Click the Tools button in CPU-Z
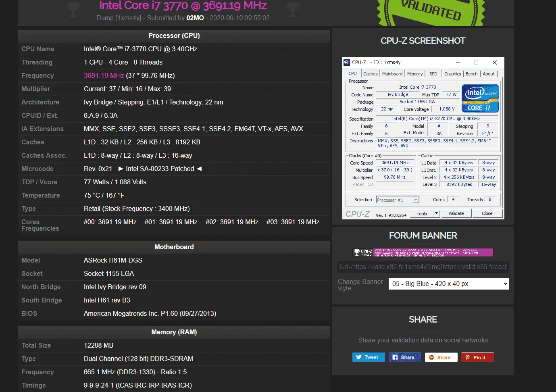 click(x=422, y=214)
